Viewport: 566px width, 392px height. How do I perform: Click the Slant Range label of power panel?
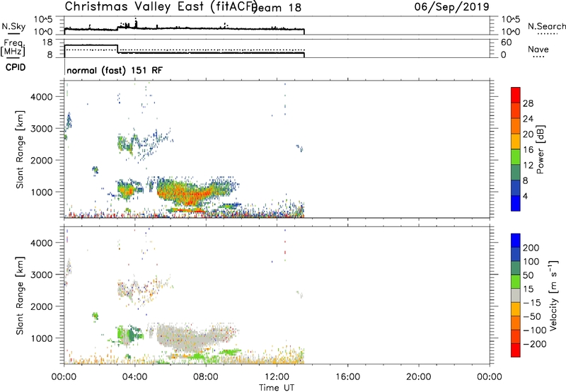click(x=20, y=149)
